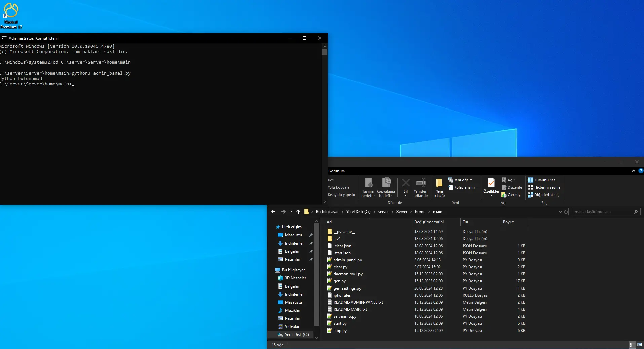Open address bar history dropdown chevron
The height and width of the screenshot is (349, 644).
click(x=560, y=212)
